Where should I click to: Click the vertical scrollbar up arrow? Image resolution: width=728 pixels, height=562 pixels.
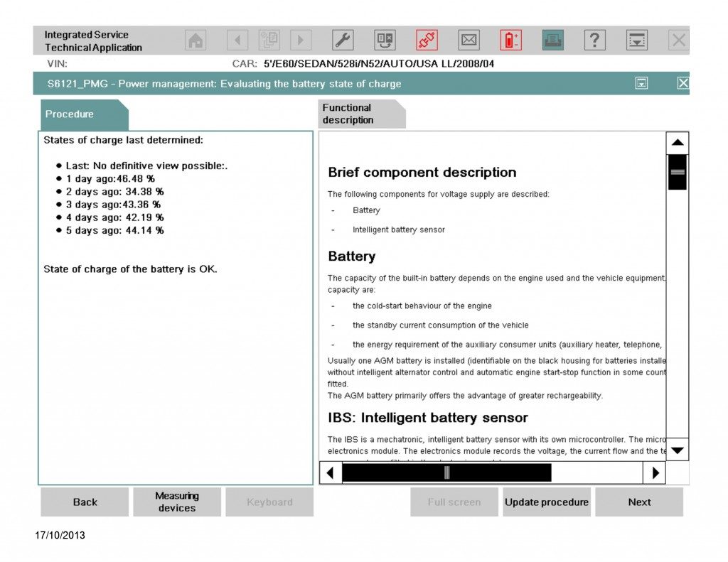[678, 143]
